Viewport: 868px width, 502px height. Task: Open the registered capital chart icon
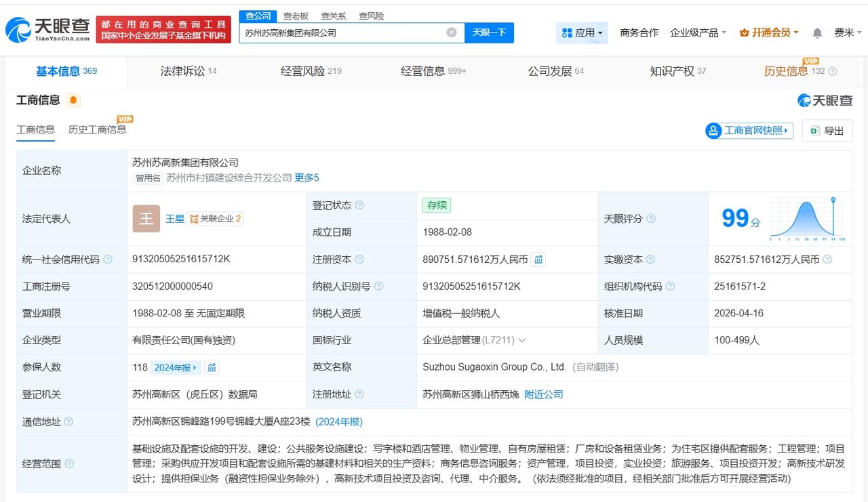point(538,259)
